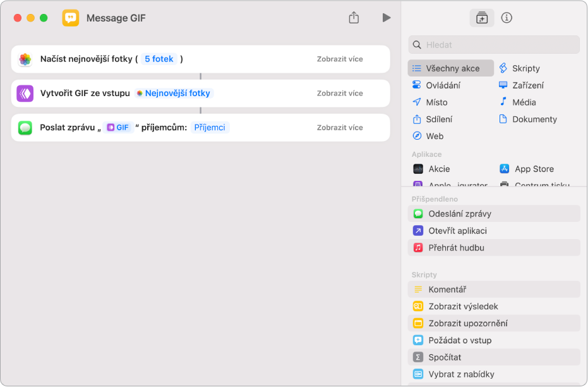588x387 pixels.
Task: Open the Média category
Action: tap(524, 102)
